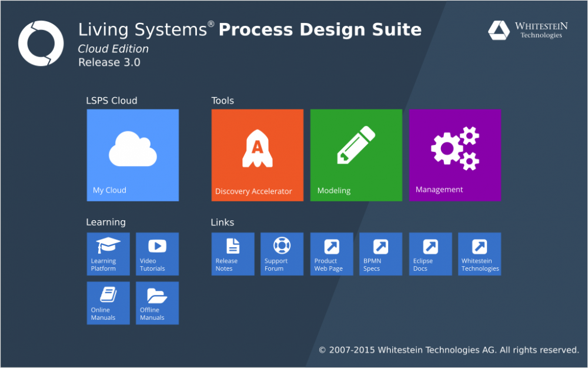Open the Modeling tool

(356, 155)
